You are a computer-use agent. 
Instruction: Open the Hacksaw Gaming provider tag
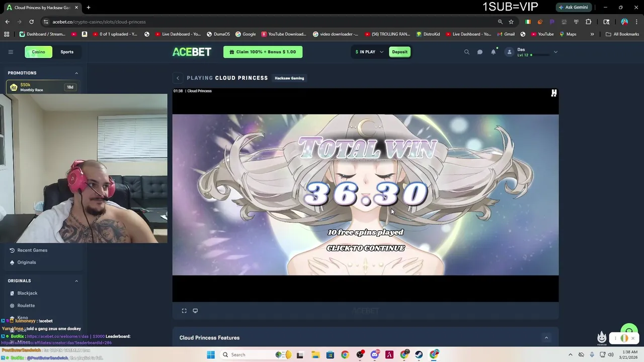[289, 78]
